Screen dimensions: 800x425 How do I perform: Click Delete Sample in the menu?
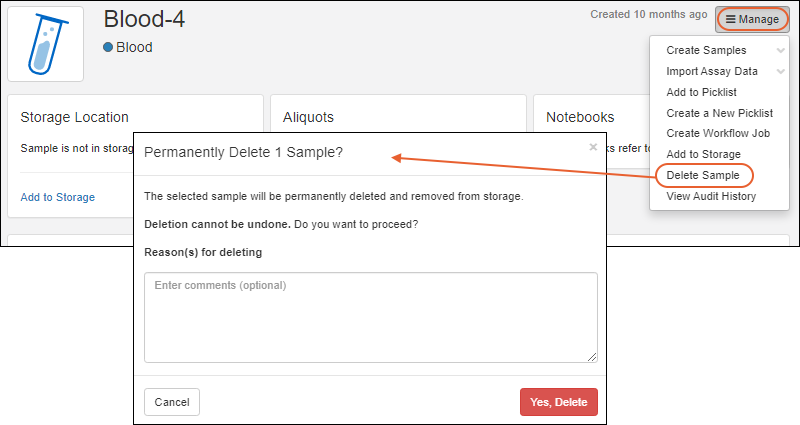(703, 176)
